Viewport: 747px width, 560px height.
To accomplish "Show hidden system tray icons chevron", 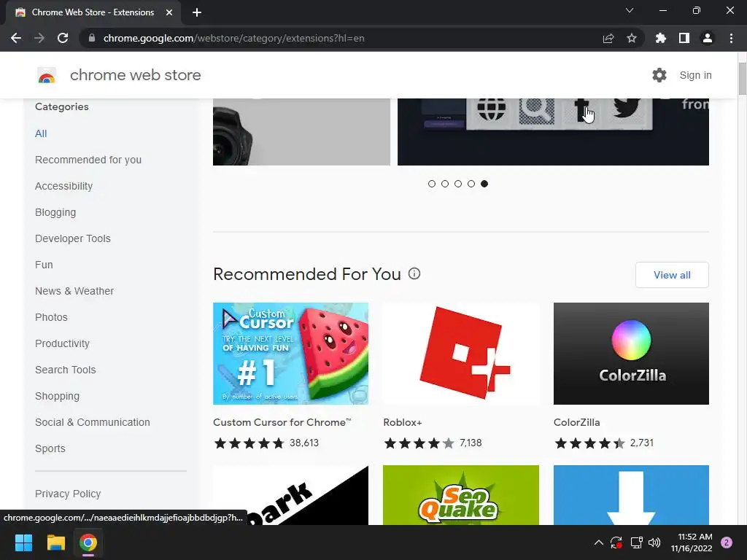I will (599, 542).
